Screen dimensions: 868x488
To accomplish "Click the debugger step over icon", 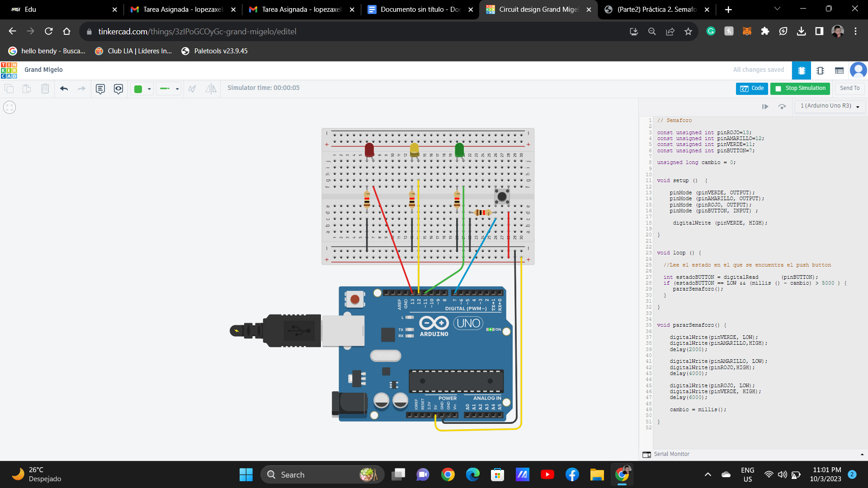I will point(782,107).
